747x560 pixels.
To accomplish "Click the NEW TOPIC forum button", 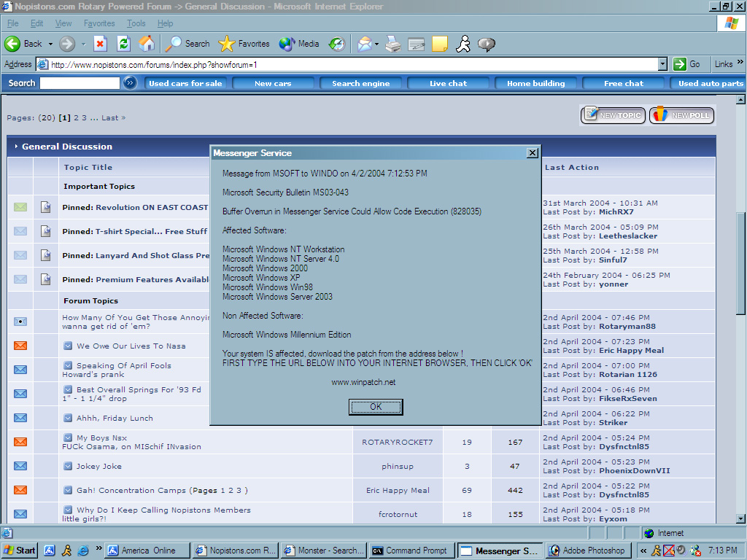I will [x=613, y=115].
